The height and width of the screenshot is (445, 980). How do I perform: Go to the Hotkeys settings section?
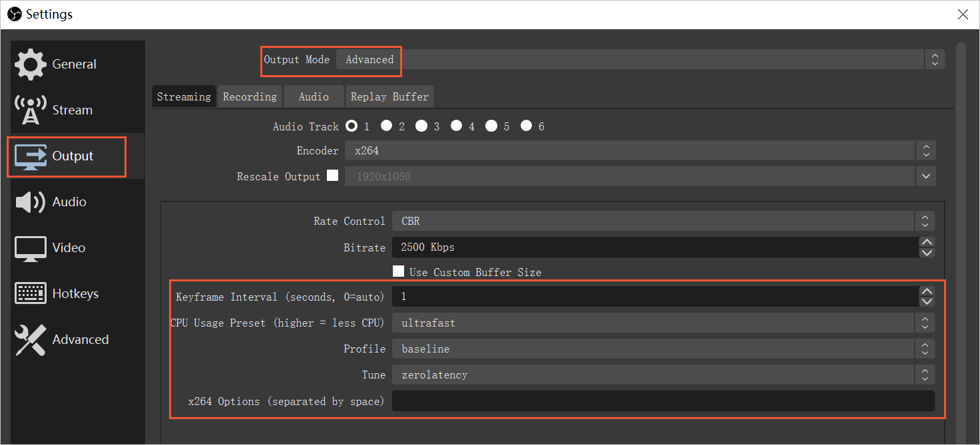tap(79, 293)
